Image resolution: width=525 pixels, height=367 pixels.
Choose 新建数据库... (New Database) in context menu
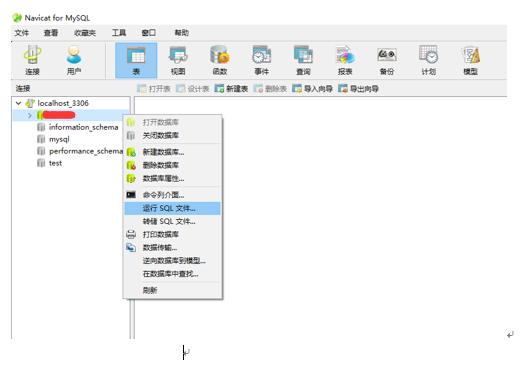tap(172, 152)
